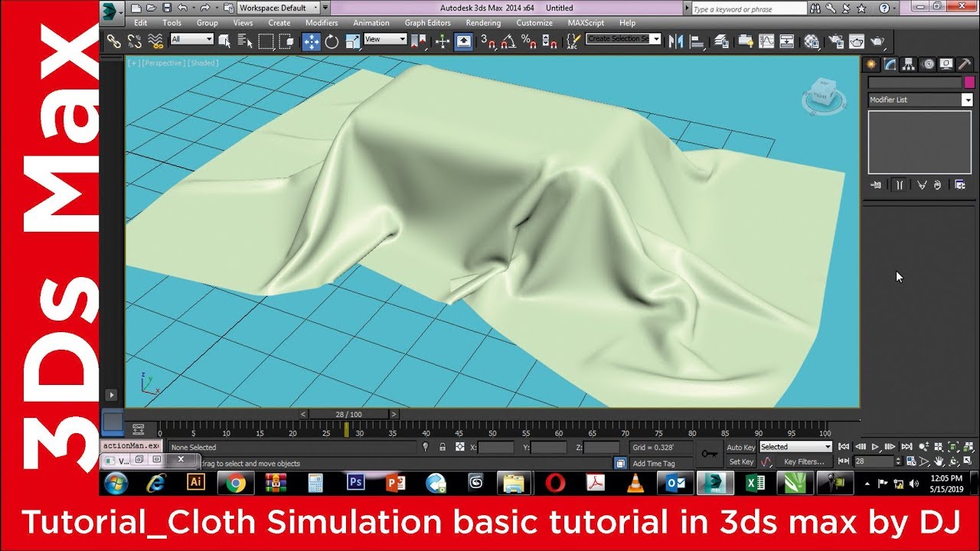Viewport: 980px width, 551px height.
Task: Activate the Select Object tool
Action: (x=225, y=41)
